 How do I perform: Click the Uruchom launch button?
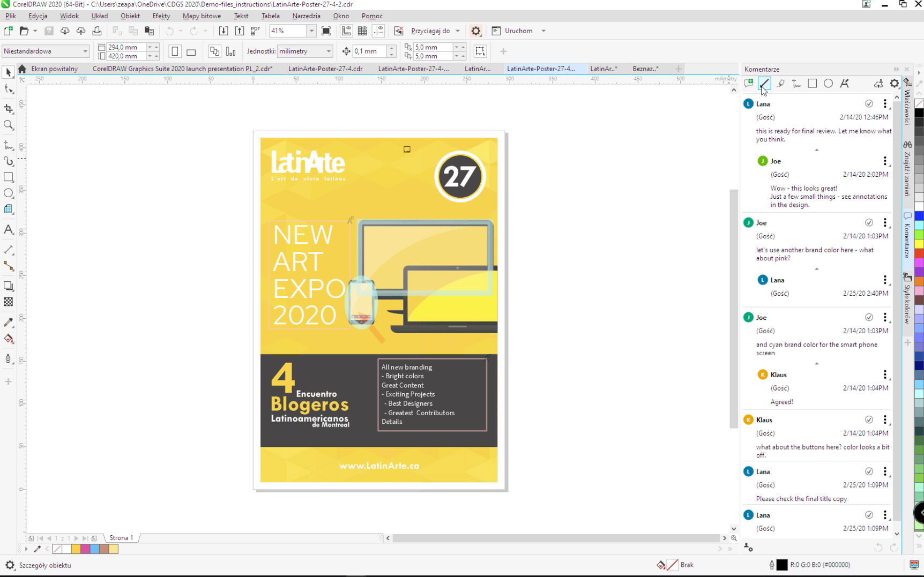tap(518, 31)
